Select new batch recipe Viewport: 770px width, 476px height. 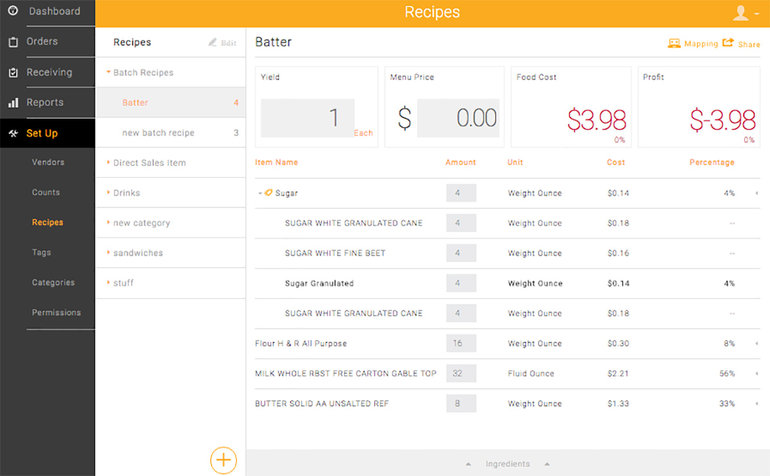click(171, 133)
